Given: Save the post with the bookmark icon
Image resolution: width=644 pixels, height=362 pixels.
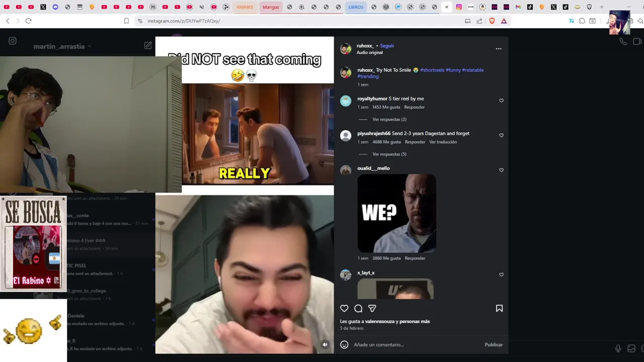Looking at the screenshot, I should [x=499, y=309].
